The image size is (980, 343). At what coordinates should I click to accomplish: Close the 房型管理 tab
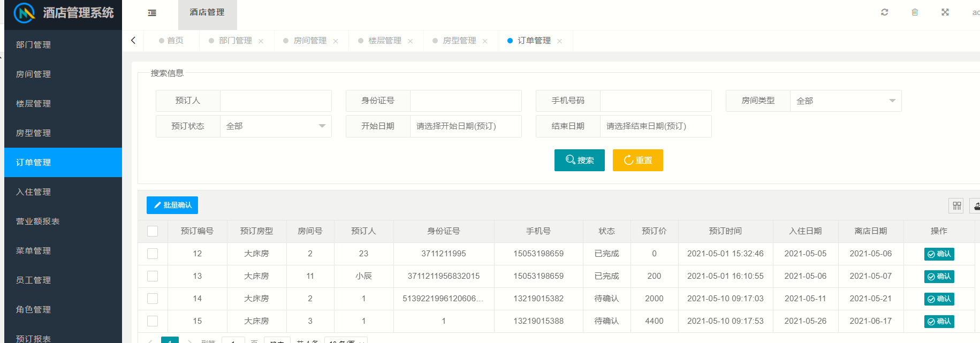click(485, 41)
